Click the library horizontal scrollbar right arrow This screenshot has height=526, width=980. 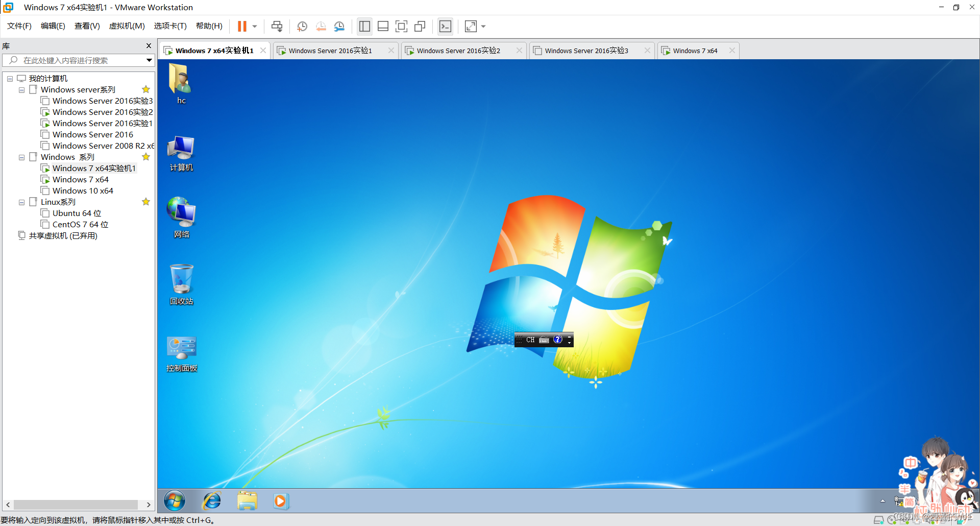[149, 505]
